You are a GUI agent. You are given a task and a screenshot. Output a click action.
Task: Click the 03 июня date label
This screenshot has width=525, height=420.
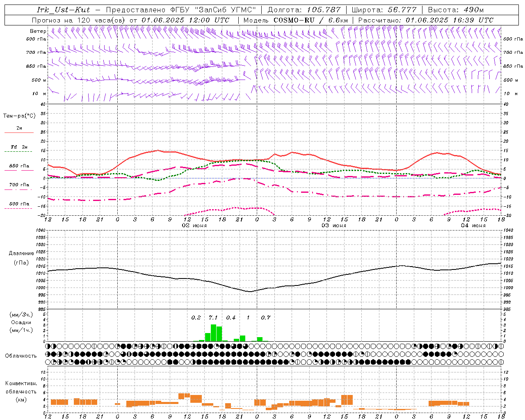coord(334,226)
